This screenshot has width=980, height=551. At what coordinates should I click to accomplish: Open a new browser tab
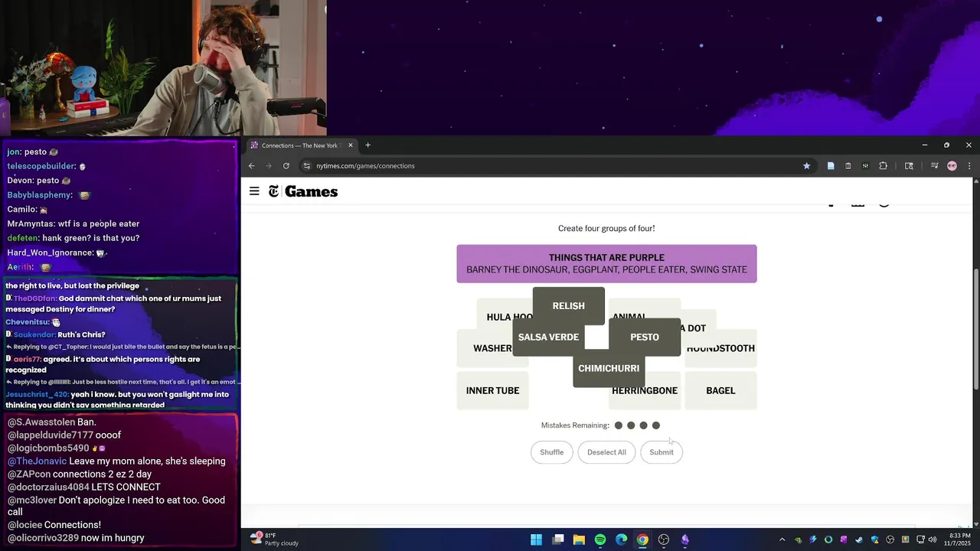(367, 145)
